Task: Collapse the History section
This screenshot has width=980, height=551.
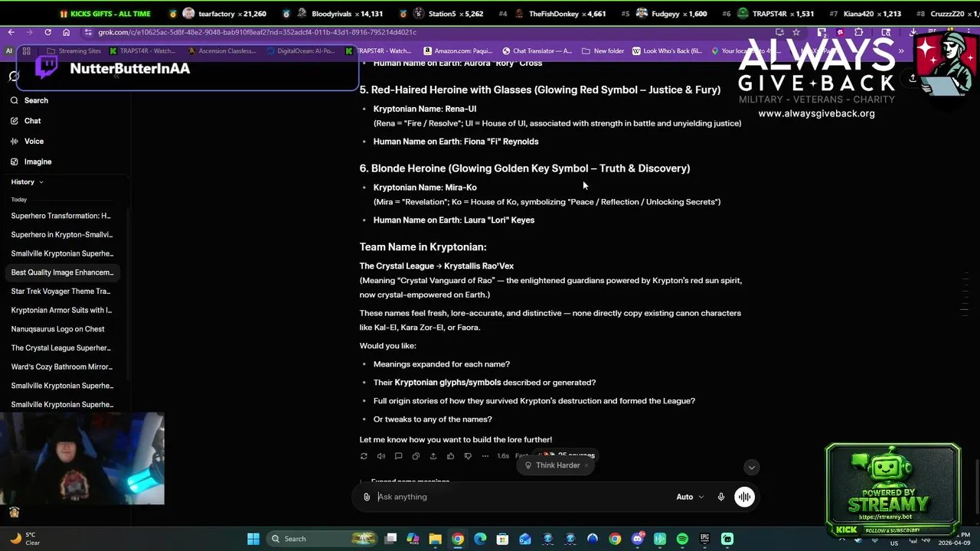Action: point(27,182)
